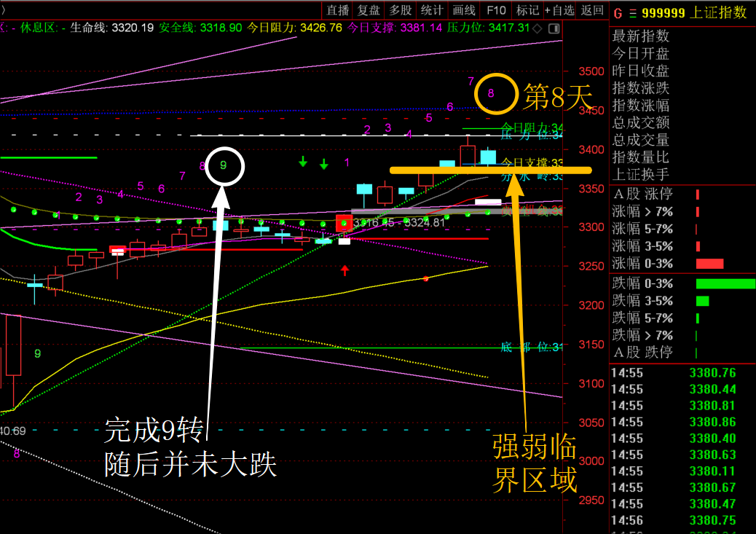Click the 涨幅 5-7% row
Viewport: 756px width, 534px height.
[682, 229]
